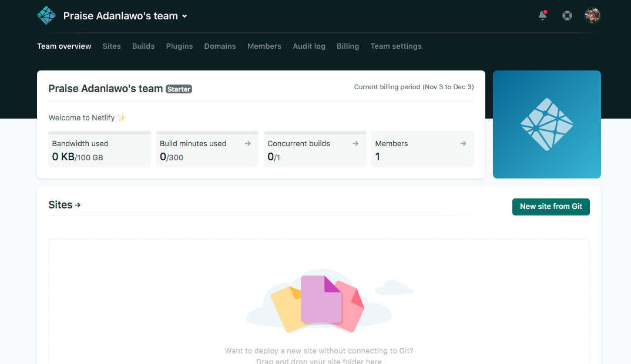Click the '0 KB/100 GB' bandwidth value
The height and width of the screenshot is (364, 631).
coord(78,157)
